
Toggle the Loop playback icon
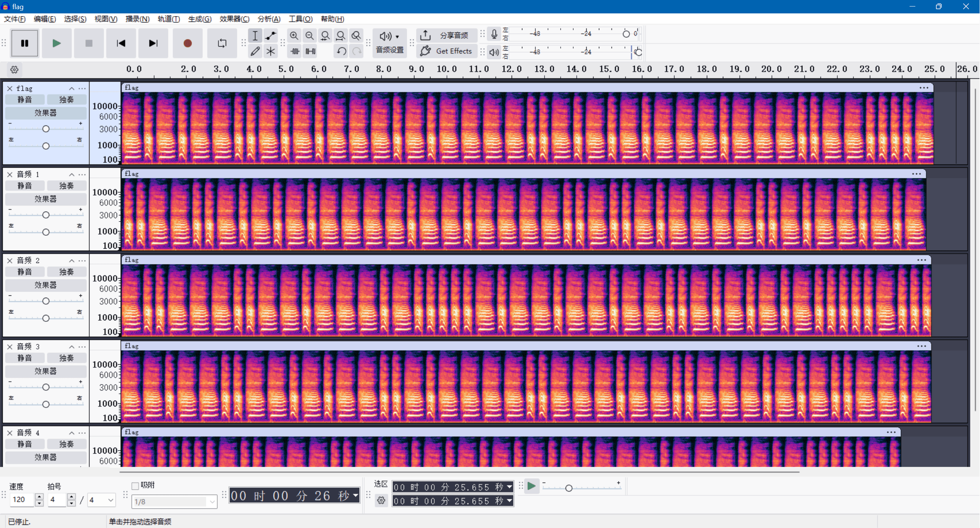(222, 43)
